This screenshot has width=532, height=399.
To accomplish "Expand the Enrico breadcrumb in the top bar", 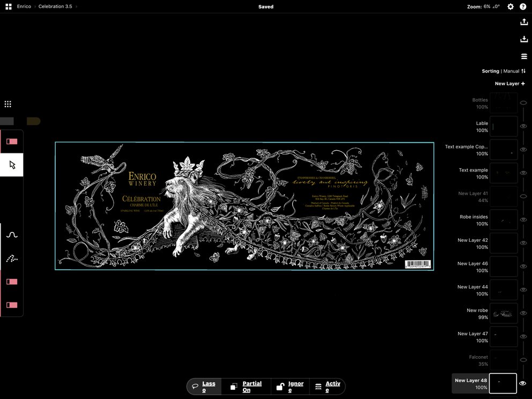I will pos(24,6).
